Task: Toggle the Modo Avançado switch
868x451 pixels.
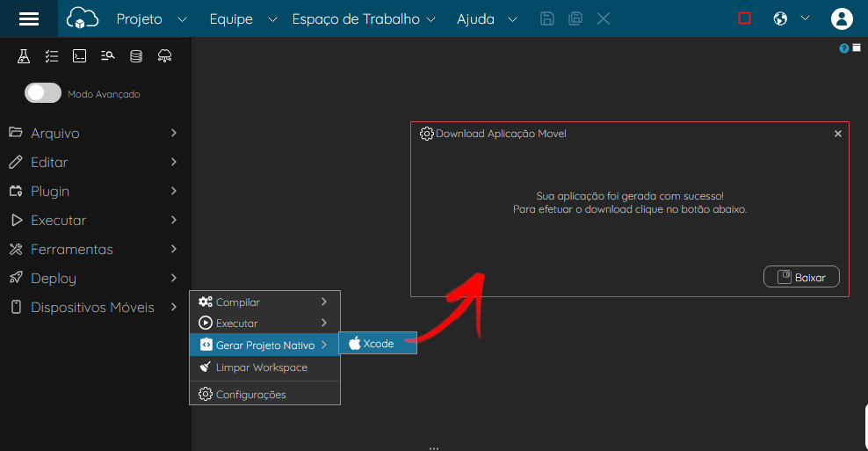Action: click(x=43, y=93)
